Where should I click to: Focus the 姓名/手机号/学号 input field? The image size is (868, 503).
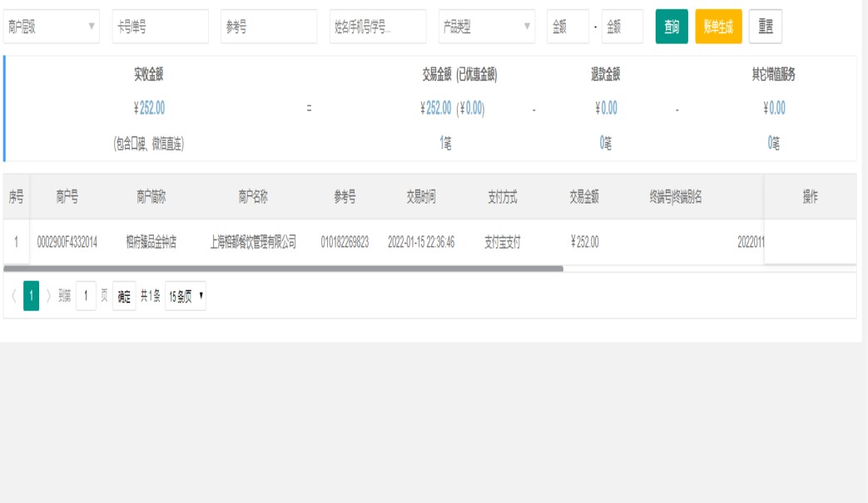point(377,27)
